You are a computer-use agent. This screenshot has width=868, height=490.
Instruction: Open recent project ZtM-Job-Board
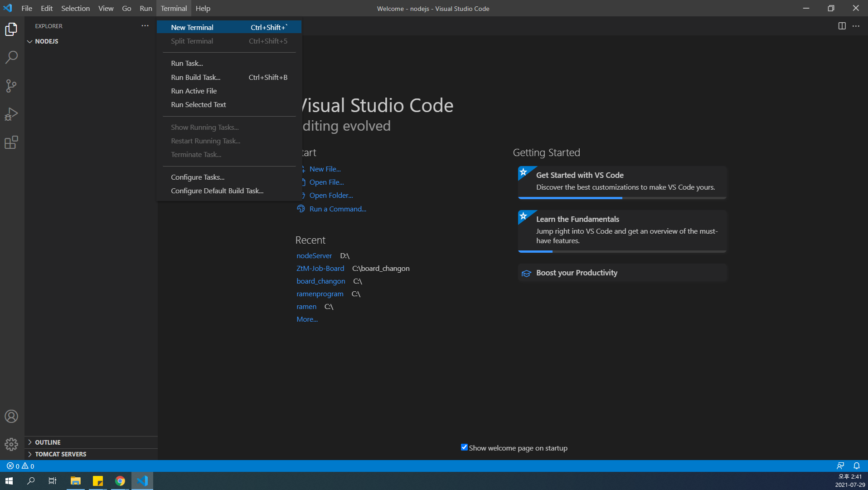pos(320,269)
